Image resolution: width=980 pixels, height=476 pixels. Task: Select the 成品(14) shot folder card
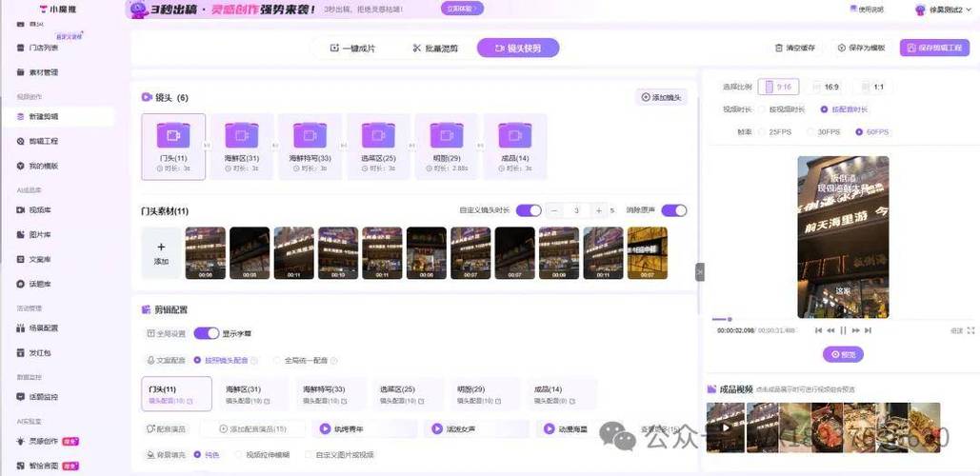(x=515, y=147)
